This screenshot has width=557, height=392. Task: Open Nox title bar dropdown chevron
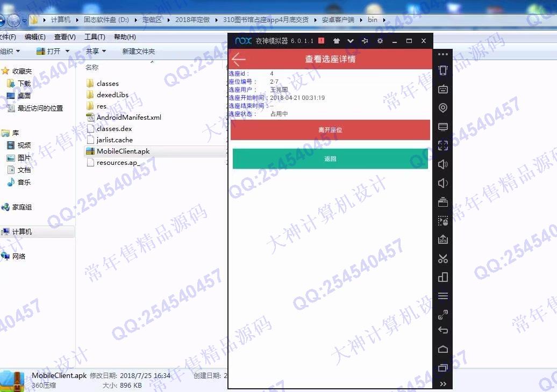[351, 41]
